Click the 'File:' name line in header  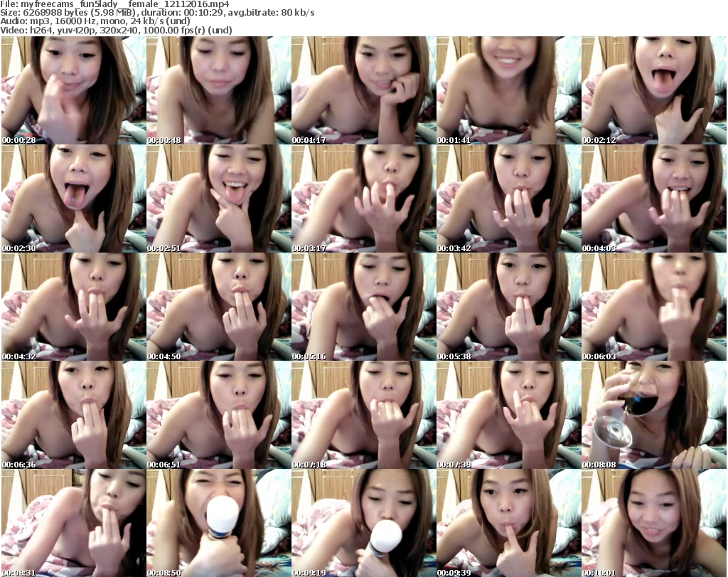(x=114, y=4)
